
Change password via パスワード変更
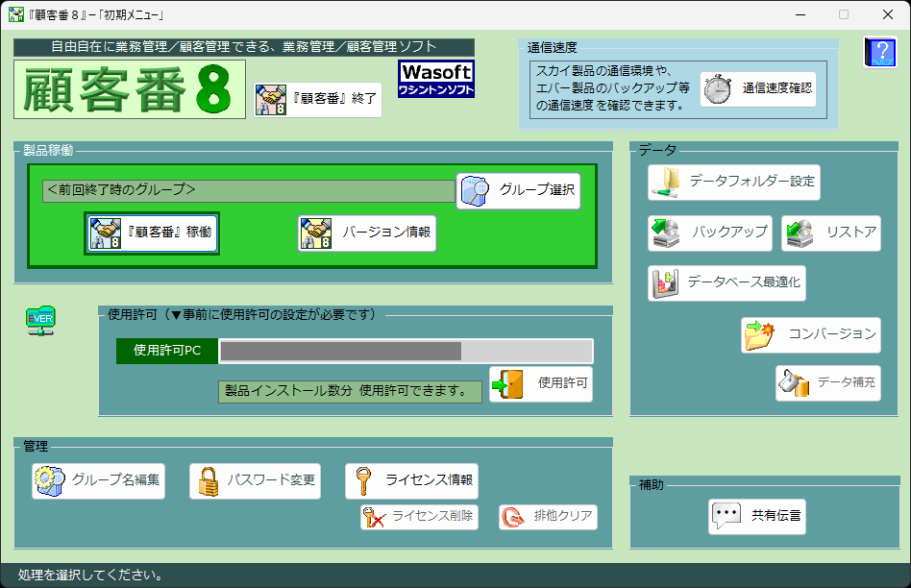pyautogui.click(x=255, y=481)
